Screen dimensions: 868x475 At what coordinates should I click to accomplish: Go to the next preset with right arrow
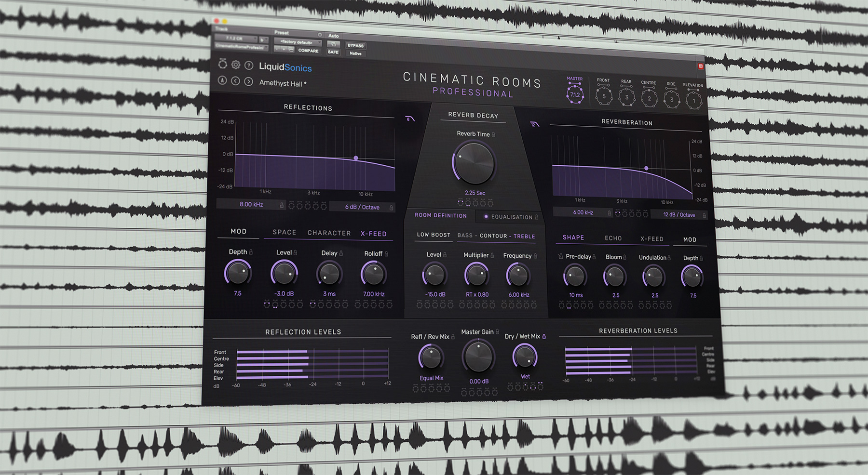[x=248, y=81]
